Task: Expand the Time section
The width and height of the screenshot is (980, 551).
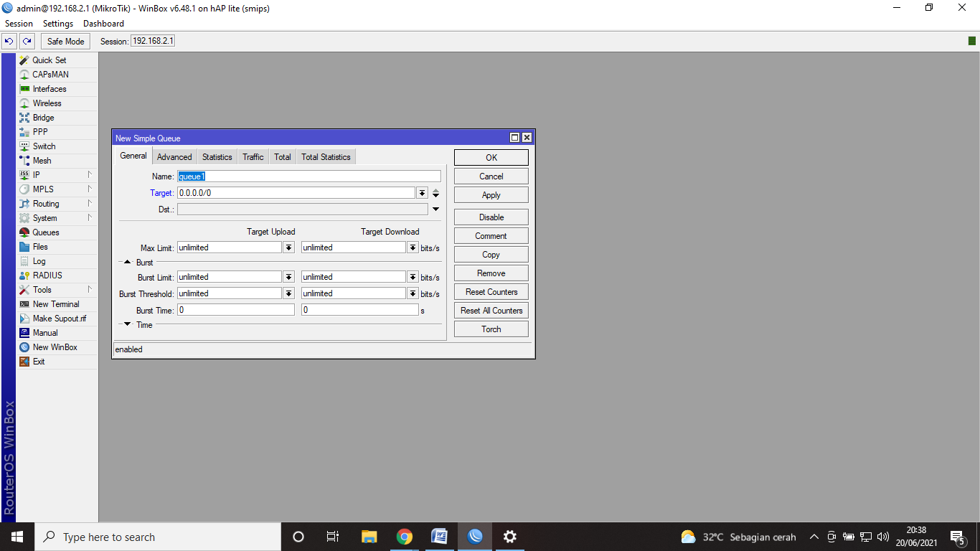Action: (x=128, y=324)
